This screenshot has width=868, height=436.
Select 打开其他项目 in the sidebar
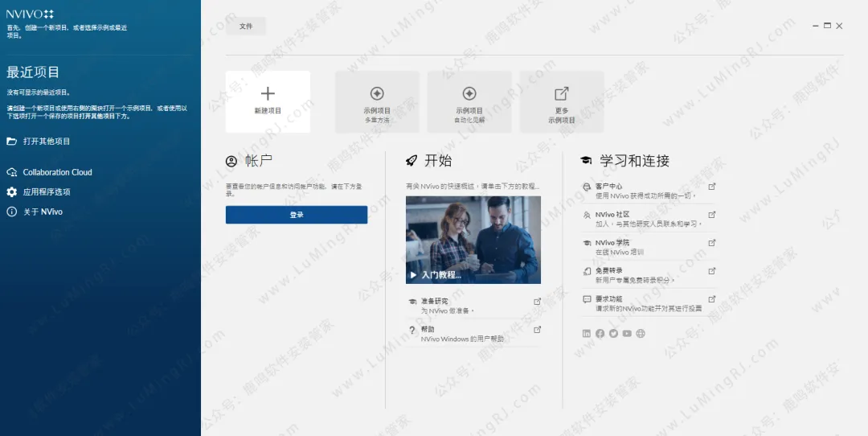pos(47,142)
